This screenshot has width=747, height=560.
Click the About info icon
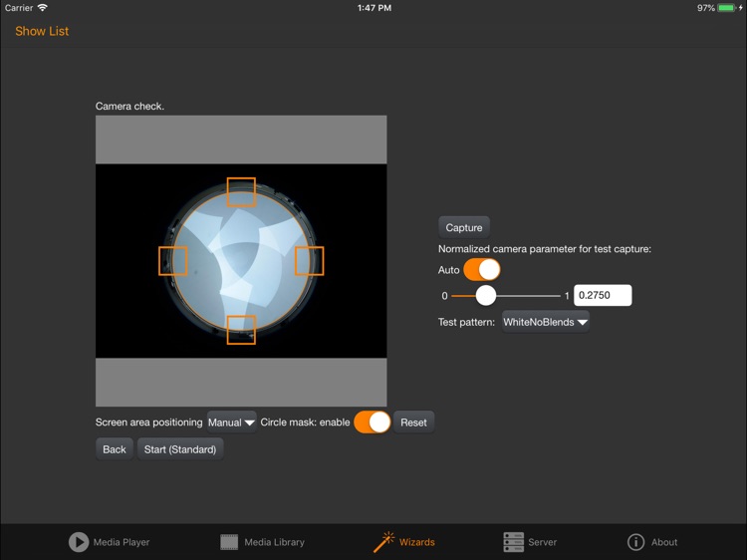(635, 542)
